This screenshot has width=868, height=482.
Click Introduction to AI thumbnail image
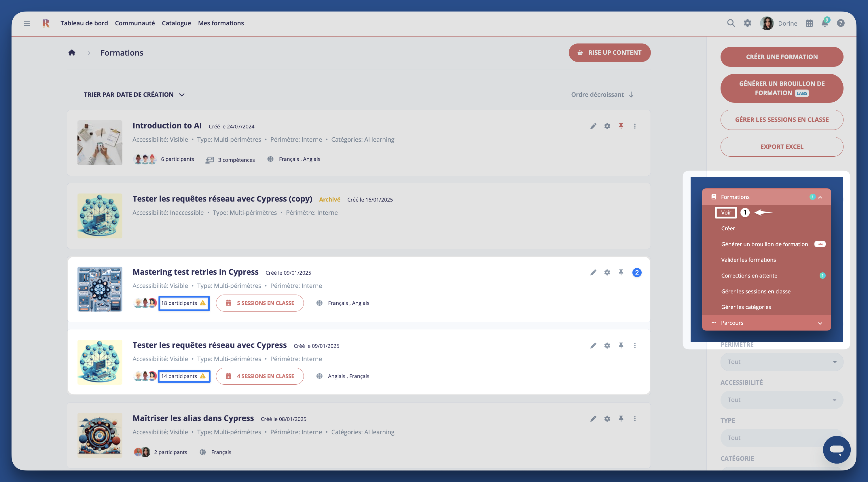coord(100,143)
